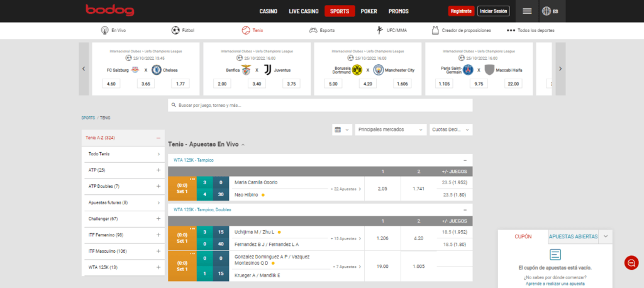Collapse the WTA 125K Tampico section
The height and width of the screenshot is (288, 644).
[465, 160]
